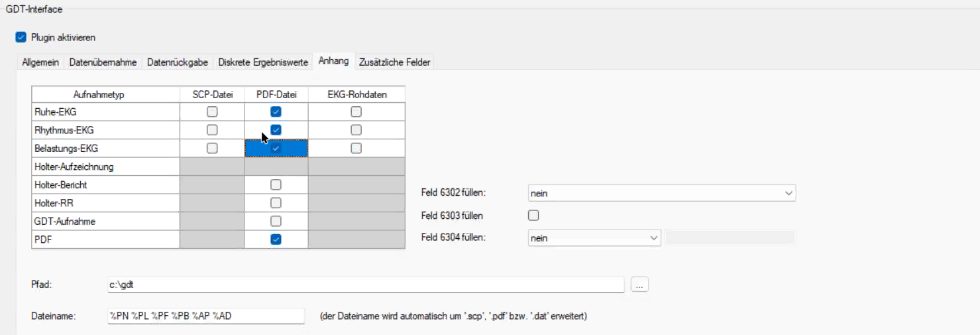Image resolution: width=980 pixels, height=335 pixels.
Task: Check PDF-Datei for Holter-RR
Action: (x=276, y=203)
